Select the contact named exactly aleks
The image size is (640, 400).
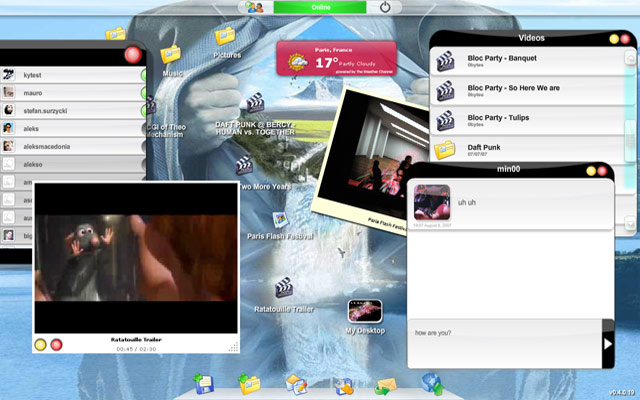coord(73,129)
